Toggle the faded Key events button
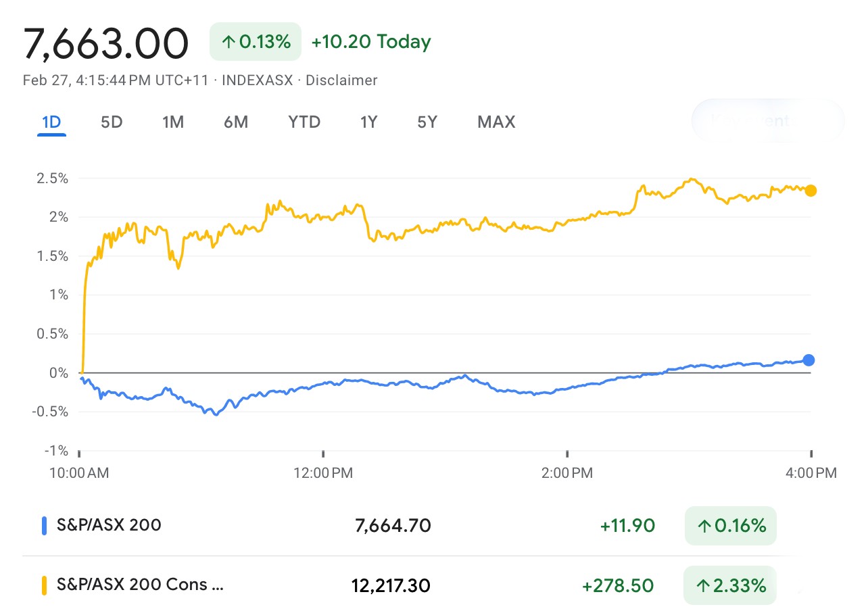This screenshot has height=611, width=868. 767,121
